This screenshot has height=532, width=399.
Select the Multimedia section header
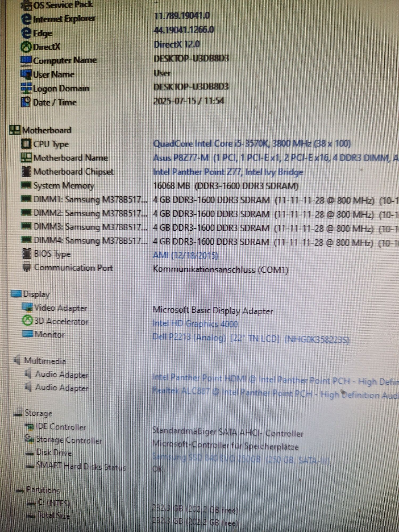click(x=45, y=361)
